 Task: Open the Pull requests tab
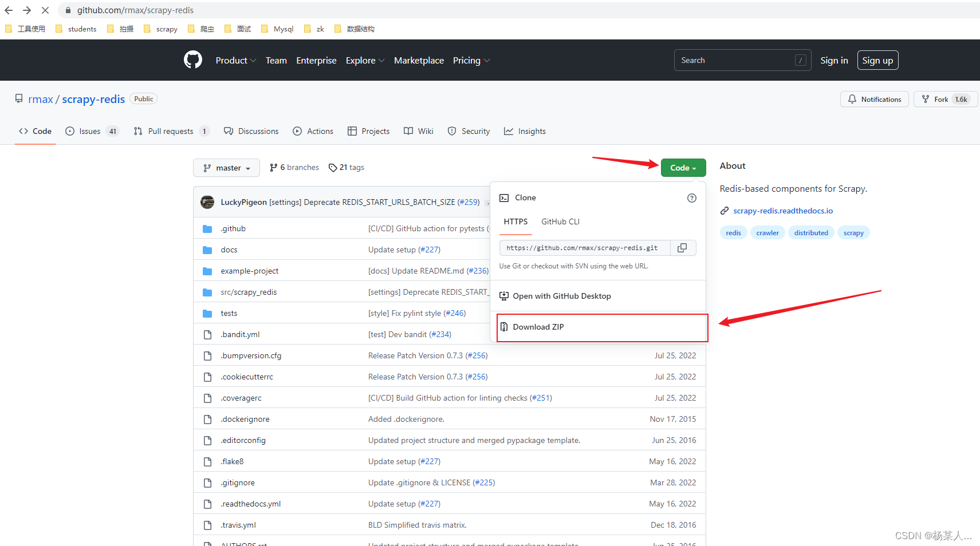(x=171, y=131)
